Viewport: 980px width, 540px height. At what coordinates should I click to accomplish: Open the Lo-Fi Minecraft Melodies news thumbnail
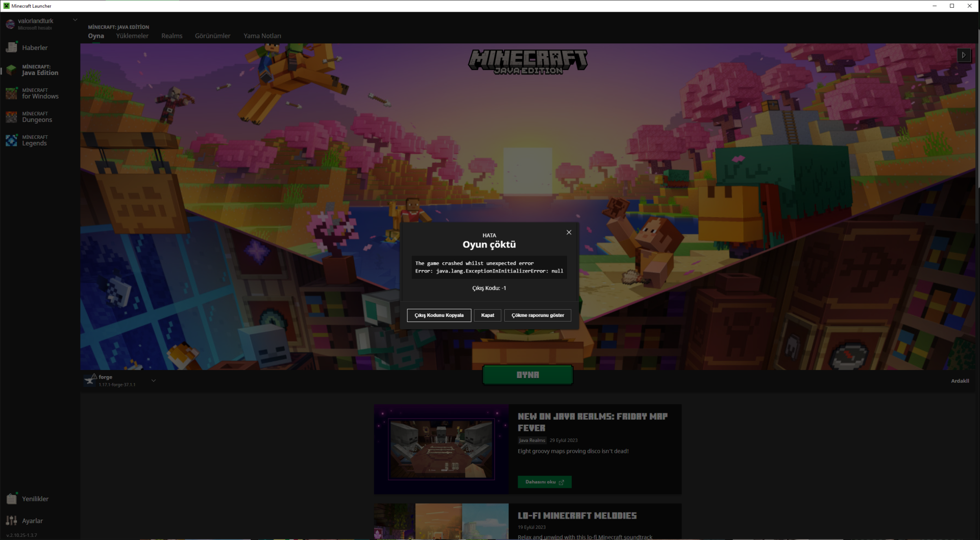coord(442,522)
